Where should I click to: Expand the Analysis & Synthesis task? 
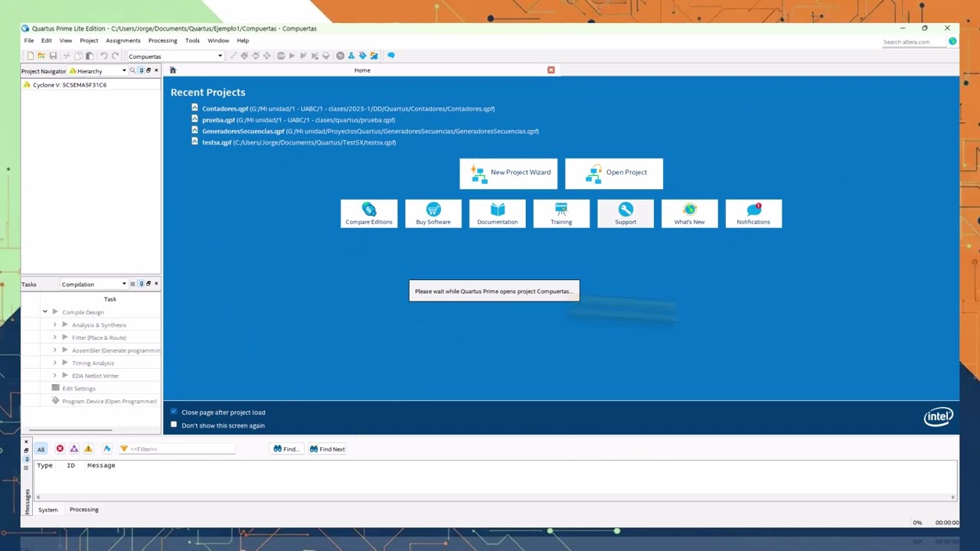[x=54, y=324]
